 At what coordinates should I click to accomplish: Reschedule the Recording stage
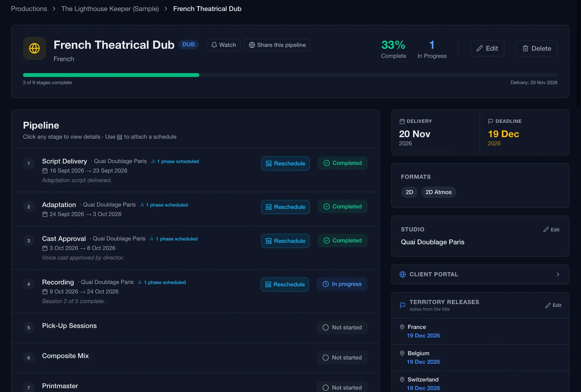pos(285,284)
